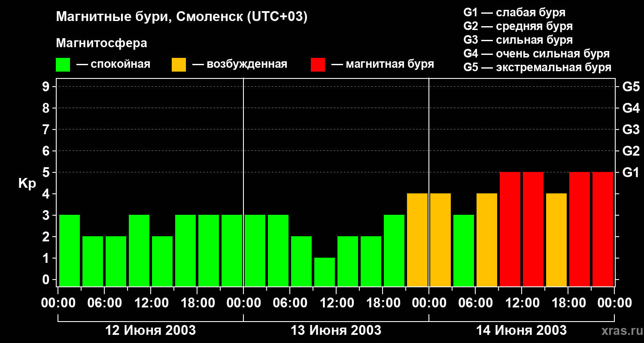The image size is (644, 343).
Task: Click the Kp axis label
Action: (x=27, y=184)
